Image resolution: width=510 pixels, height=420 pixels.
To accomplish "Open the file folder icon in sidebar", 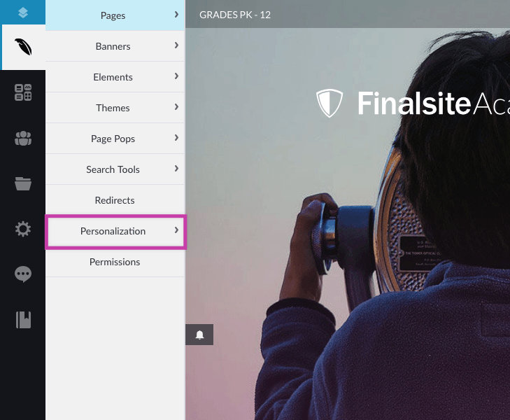I will coord(23,183).
